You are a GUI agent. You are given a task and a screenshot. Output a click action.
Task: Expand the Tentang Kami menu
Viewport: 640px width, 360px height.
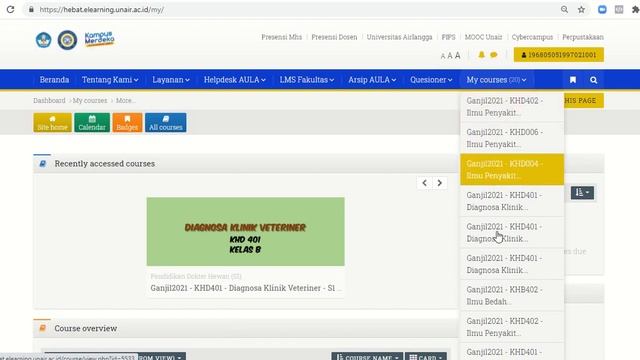(x=110, y=80)
